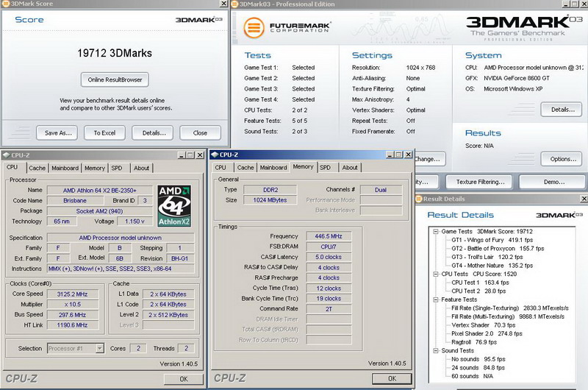Select Fill Rate (Single-Texturing) result row
This screenshot has height=390, width=588.
510,308
